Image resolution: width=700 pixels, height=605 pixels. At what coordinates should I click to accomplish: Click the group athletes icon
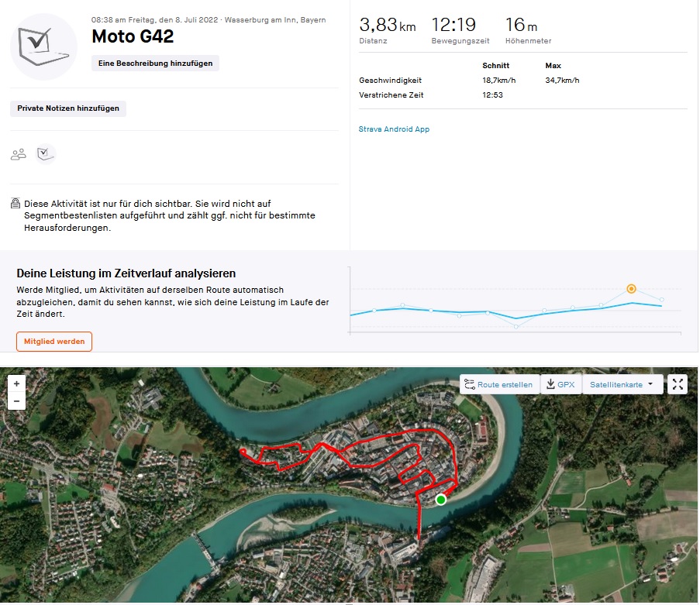(x=18, y=154)
